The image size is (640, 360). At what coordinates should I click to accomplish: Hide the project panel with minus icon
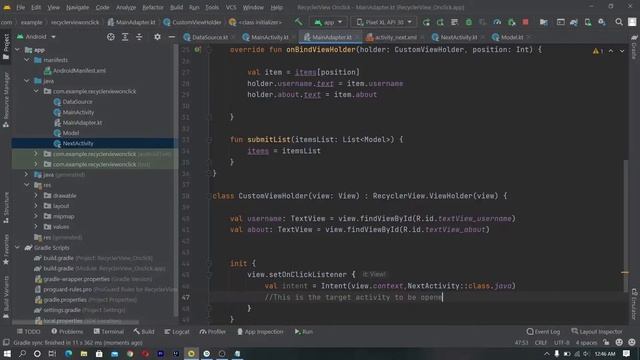click(x=171, y=37)
